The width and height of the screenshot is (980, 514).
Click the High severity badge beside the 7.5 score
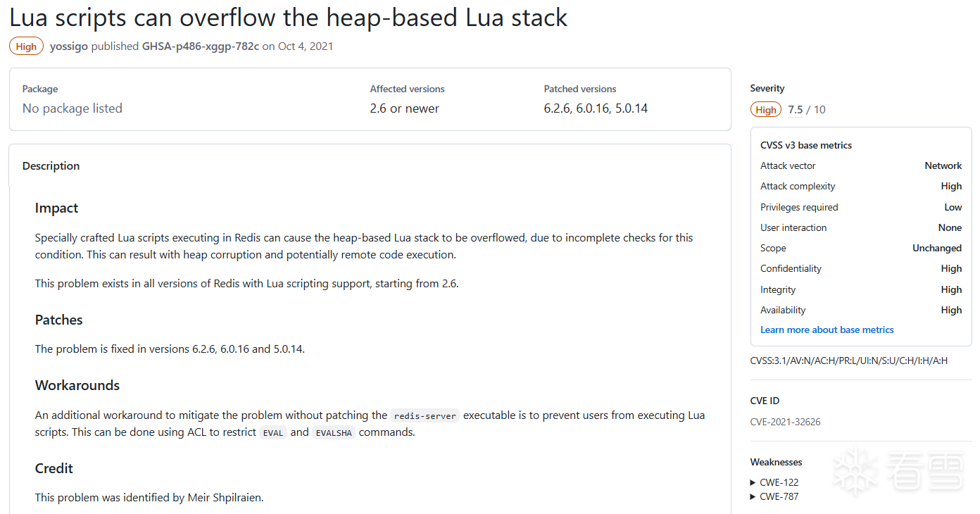pos(766,110)
